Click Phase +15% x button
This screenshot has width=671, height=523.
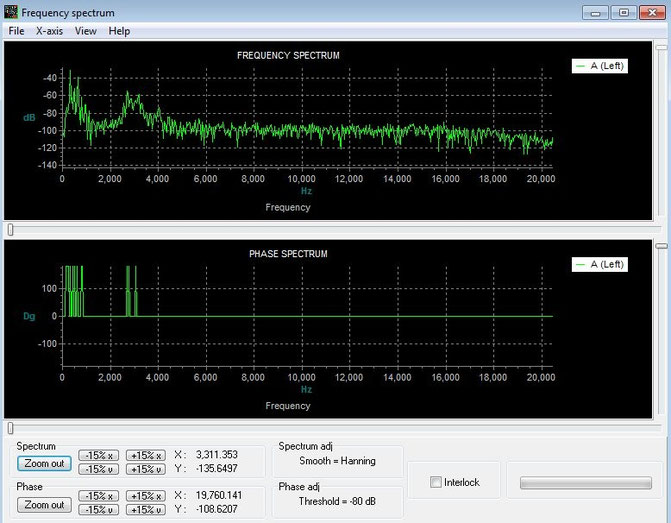tap(146, 496)
